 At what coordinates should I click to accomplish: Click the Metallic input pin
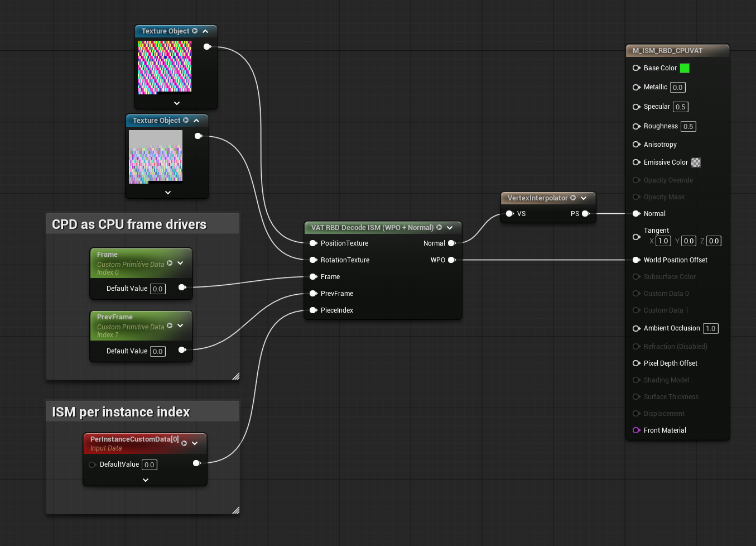[636, 87]
